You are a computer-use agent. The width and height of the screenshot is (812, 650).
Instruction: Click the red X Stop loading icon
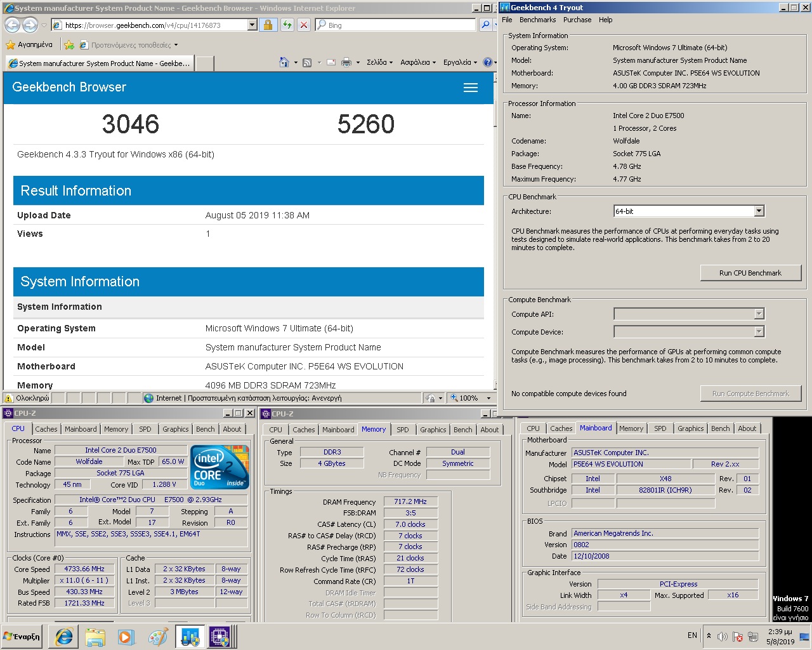[304, 25]
